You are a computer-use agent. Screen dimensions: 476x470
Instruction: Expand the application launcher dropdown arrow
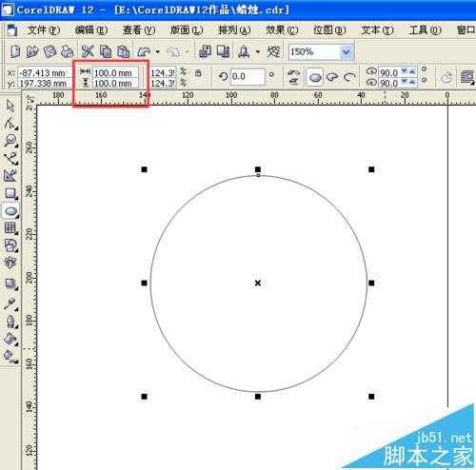[x=258, y=51]
